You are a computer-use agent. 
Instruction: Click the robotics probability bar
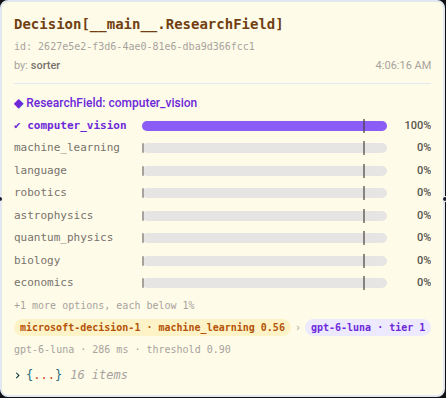[264, 193]
